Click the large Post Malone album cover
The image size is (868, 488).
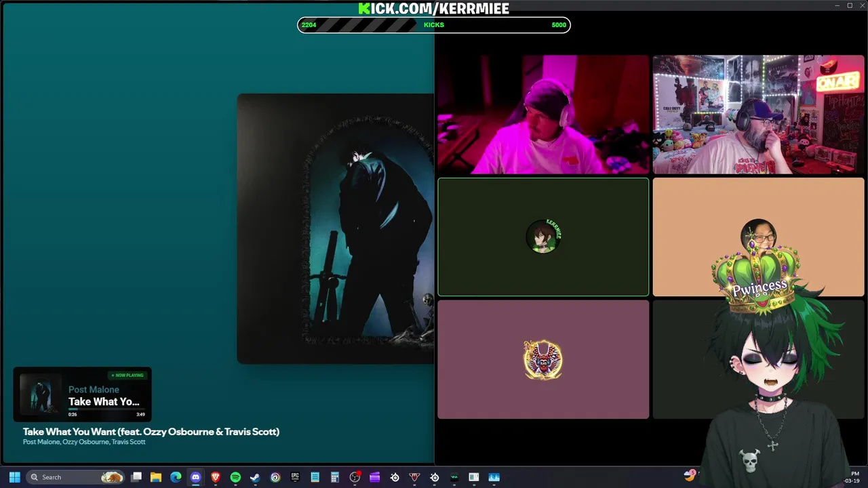[x=336, y=228]
